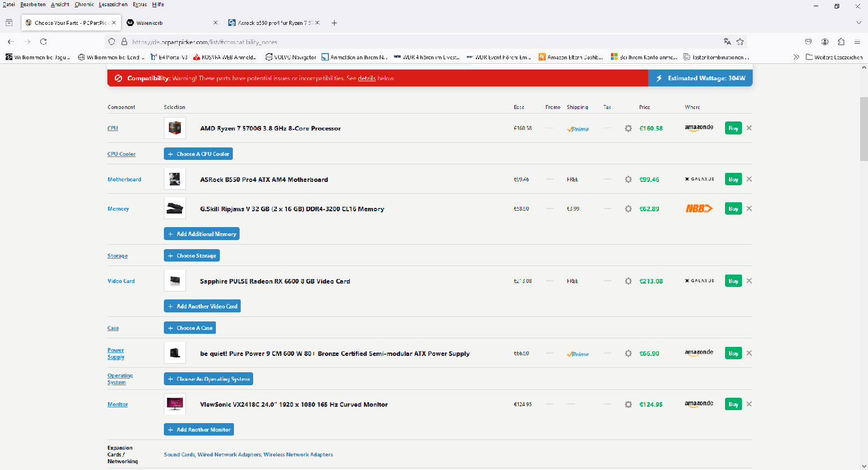Click the translate page icon in address bar
The image size is (868, 470).
[x=727, y=42]
